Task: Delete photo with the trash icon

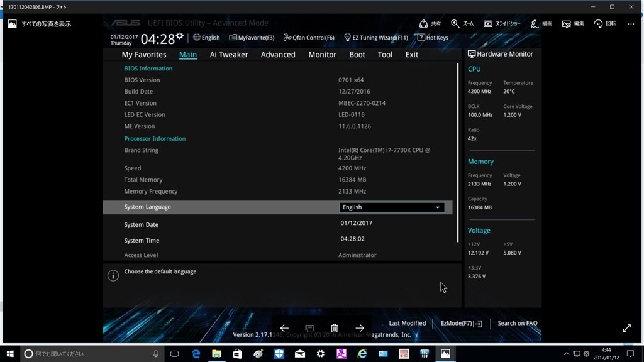Action: tap(335, 327)
